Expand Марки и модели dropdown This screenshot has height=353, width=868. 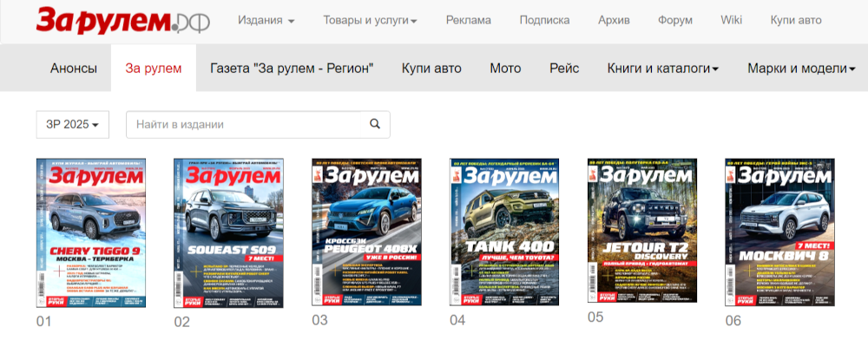[802, 69]
